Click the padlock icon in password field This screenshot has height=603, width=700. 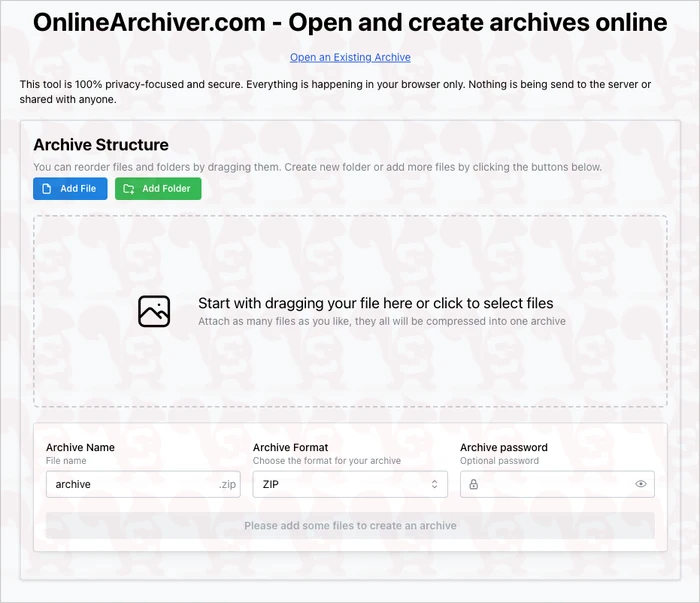(473, 484)
